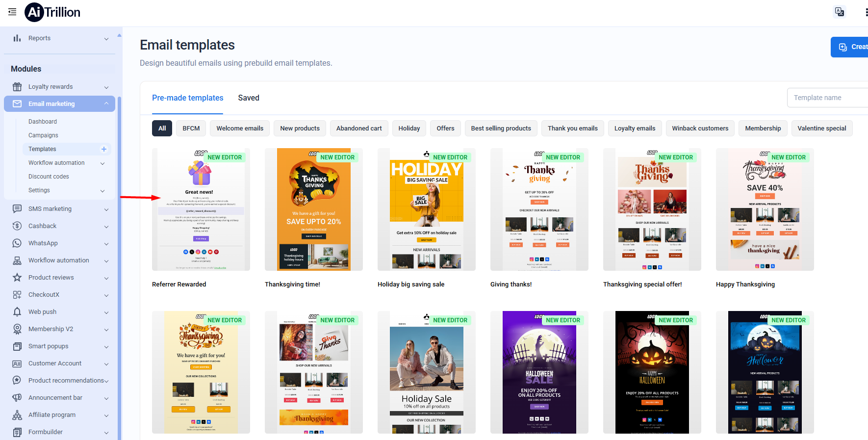Screen dimensions: 868x440
Task: Click the Cashback dollar icon
Action: [x=17, y=226]
